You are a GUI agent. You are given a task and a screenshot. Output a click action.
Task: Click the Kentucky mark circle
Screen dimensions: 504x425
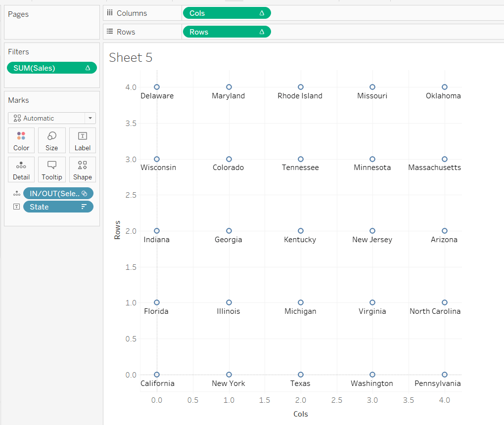pyautogui.click(x=301, y=231)
